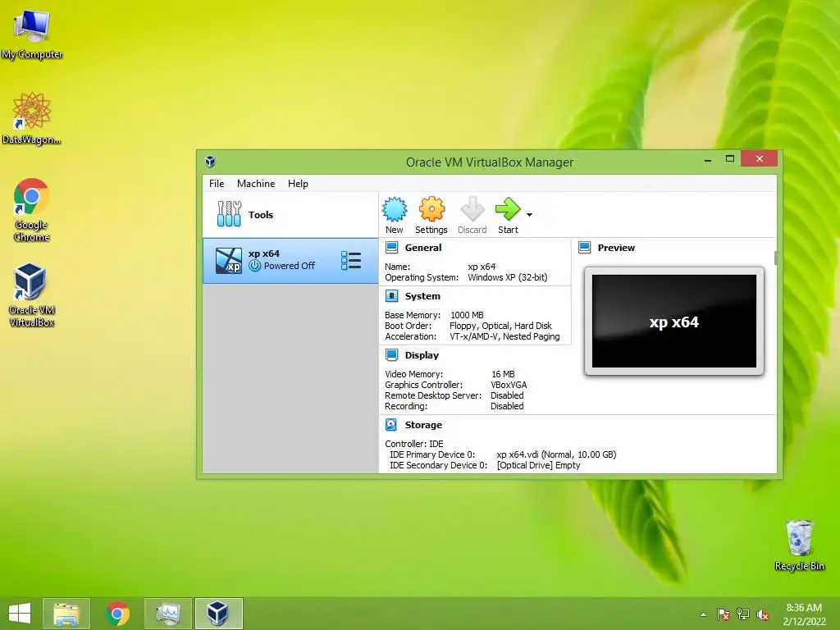Click 'xp x64.vdi (Normal, 10.00 GB)' text

pyautogui.click(x=556, y=454)
